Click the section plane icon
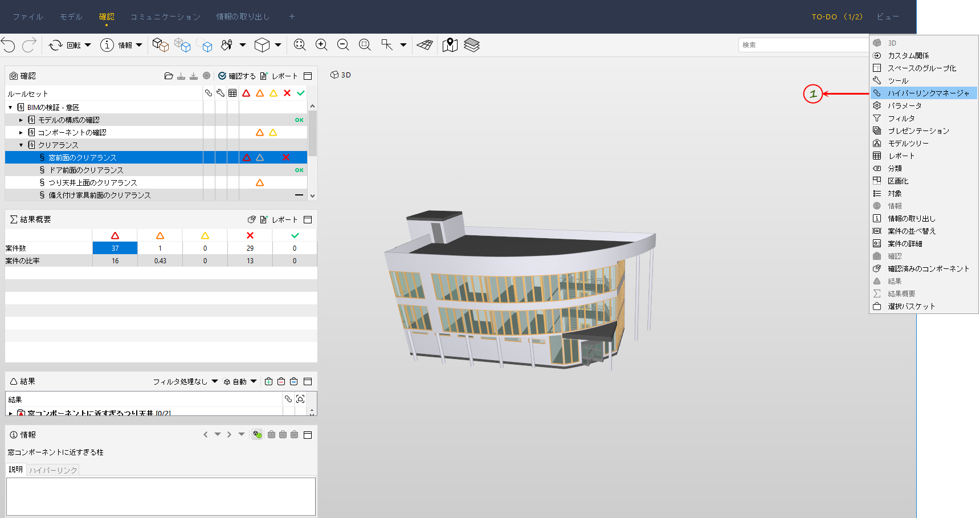This screenshot has height=518, width=980. point(424,45)
